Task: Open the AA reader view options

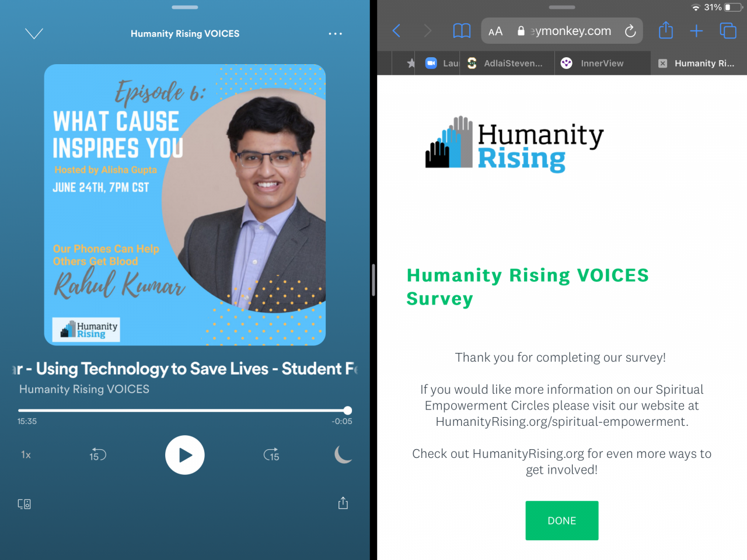Action: click(x=495, y=32)
